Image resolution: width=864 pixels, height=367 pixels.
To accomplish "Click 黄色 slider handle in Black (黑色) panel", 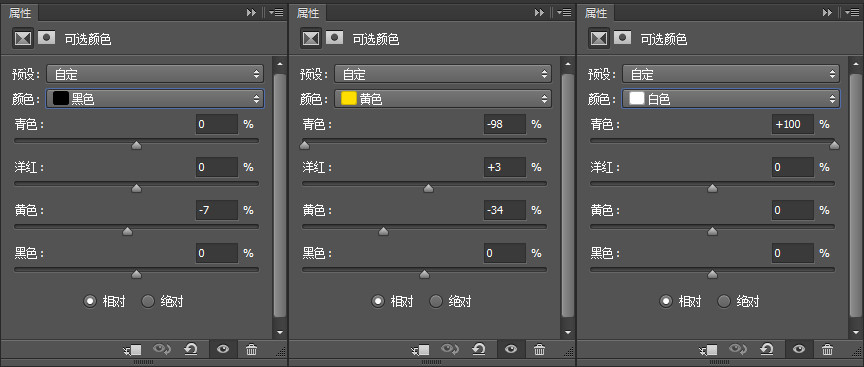I will (x=127, y=231).
